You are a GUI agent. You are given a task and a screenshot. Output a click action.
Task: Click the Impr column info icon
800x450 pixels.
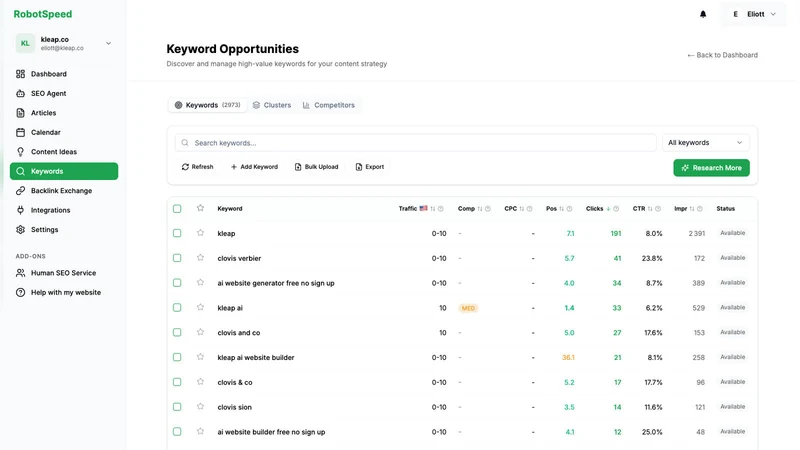(699, 209)
